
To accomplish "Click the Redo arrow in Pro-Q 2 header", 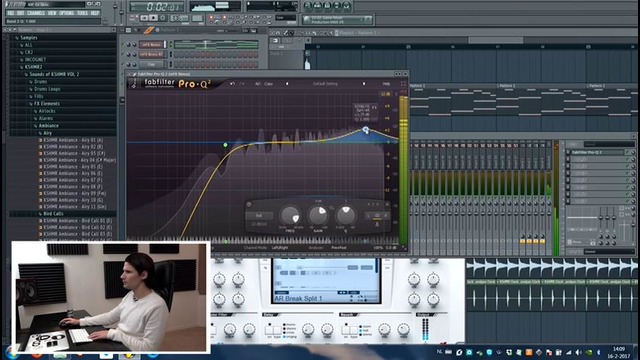I will pos(242,84).
